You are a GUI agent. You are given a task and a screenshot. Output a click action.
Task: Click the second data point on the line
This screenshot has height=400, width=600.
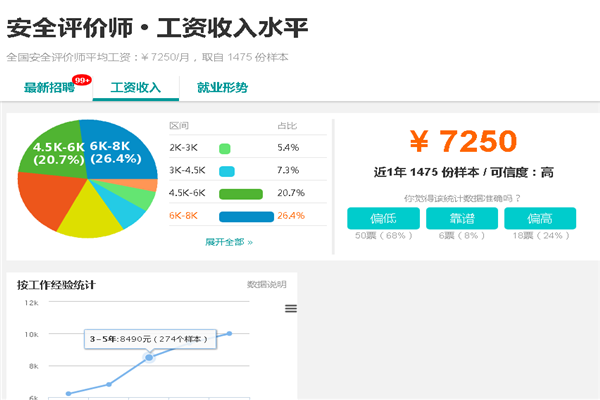(x=109, y=384)
